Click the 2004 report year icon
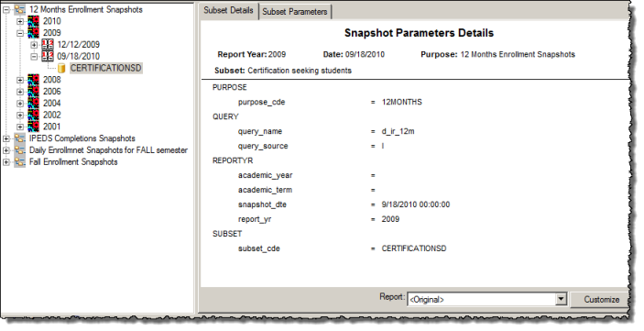 click(34, 104)
